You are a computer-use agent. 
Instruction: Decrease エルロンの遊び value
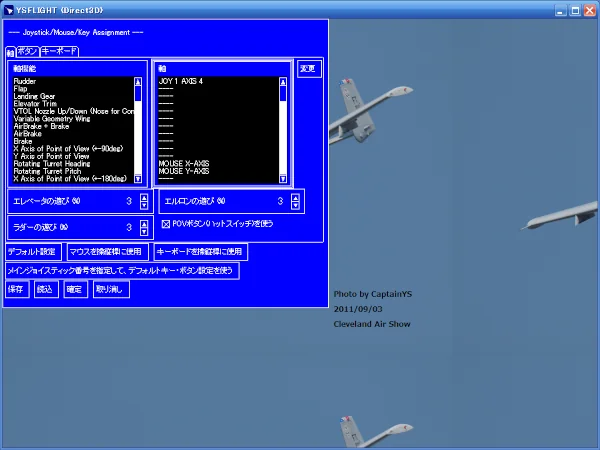click(x=295, y=205)
